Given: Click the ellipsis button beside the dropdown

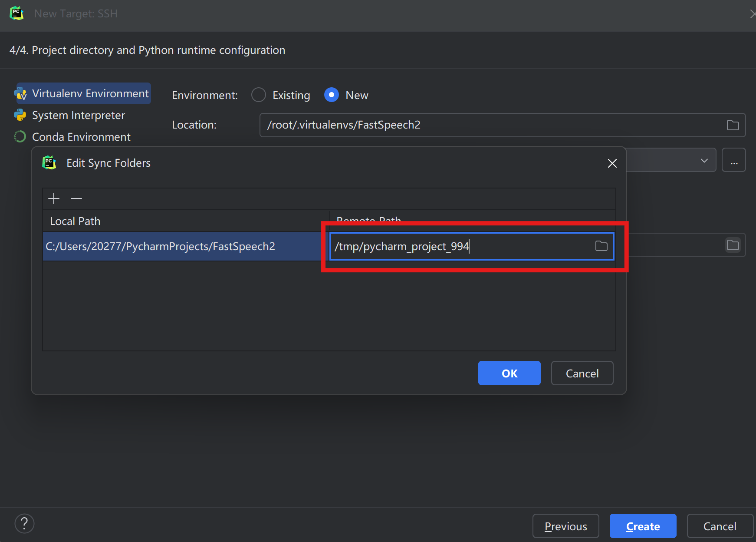Looking at the screenshot, I should coord(733,160).
